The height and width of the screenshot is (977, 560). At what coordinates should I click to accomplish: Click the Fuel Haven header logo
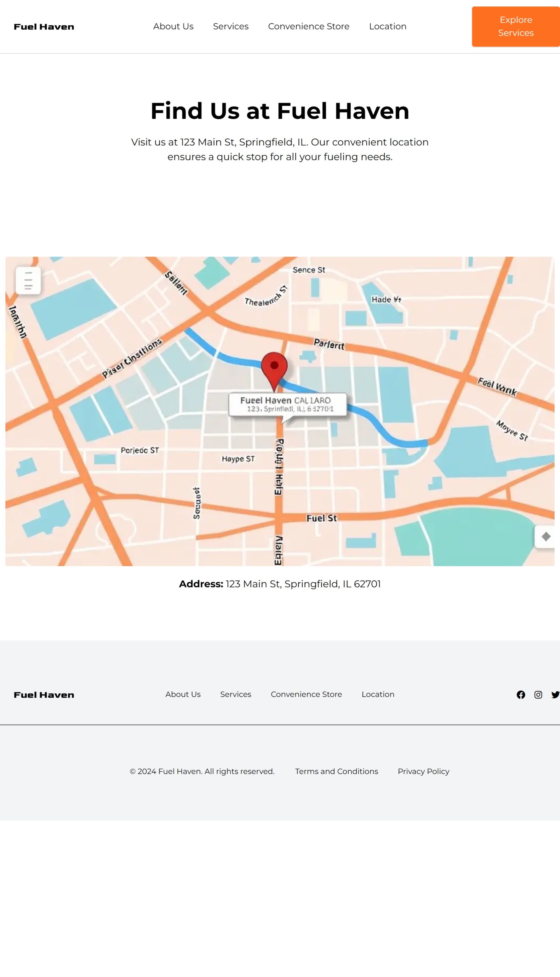tap(44, 27)
